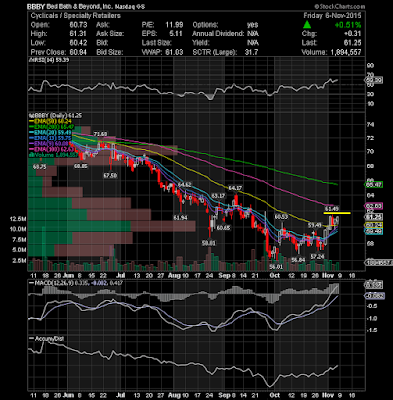
Task: Click the VWAP value 61.03
Action: pos(175,52)
